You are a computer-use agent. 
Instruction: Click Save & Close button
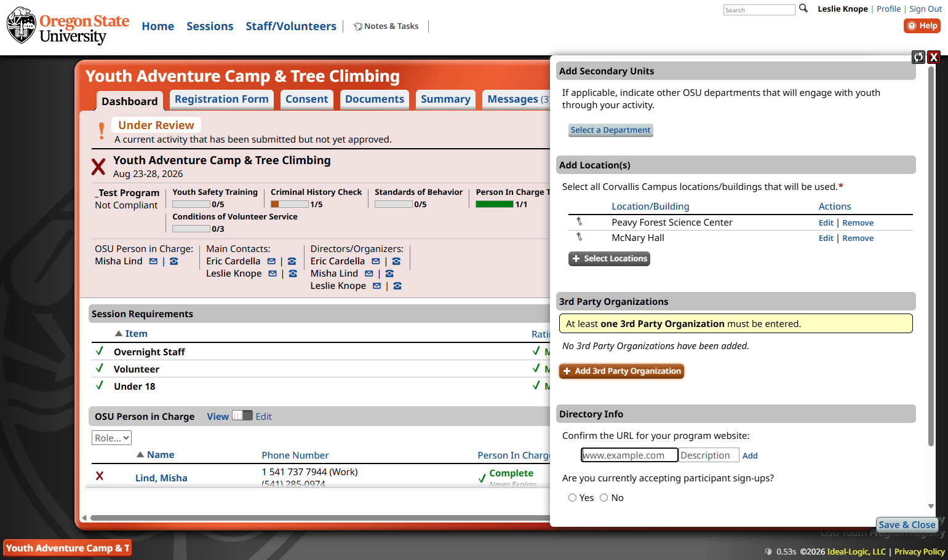tap(907, 525)
